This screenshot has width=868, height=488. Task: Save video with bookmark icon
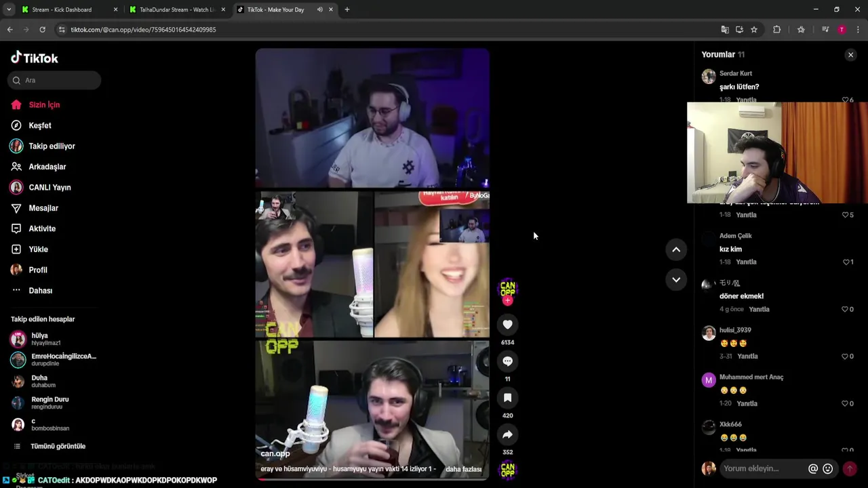507,398
